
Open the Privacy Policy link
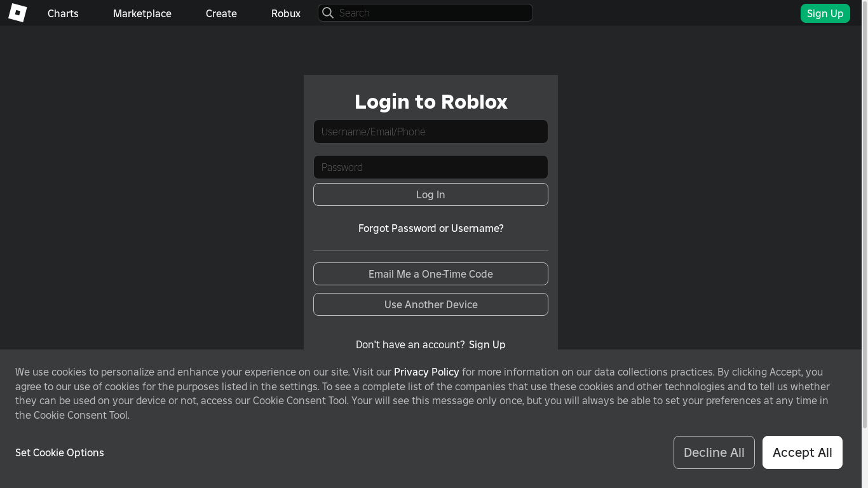[x=426, y=372]
